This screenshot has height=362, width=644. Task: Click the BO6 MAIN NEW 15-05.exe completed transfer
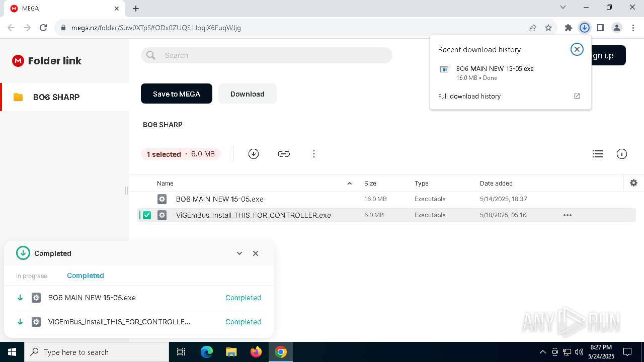[x=139, y=298]
